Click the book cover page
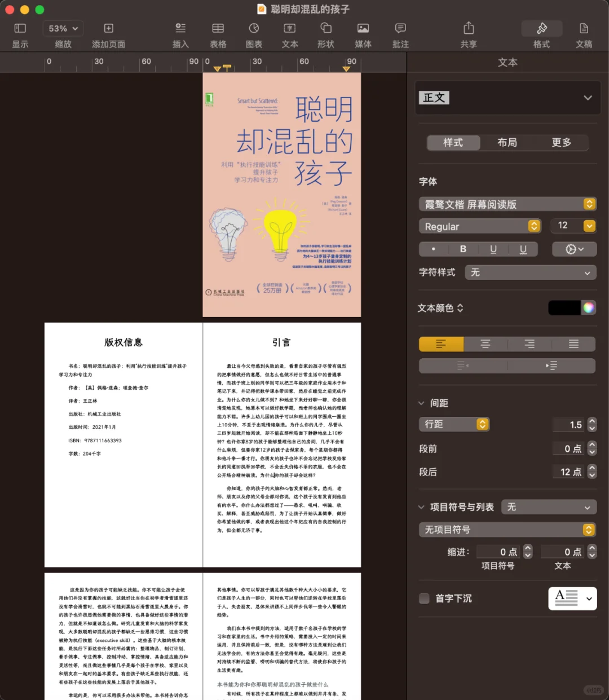The image size is (609, 700). 281,195
